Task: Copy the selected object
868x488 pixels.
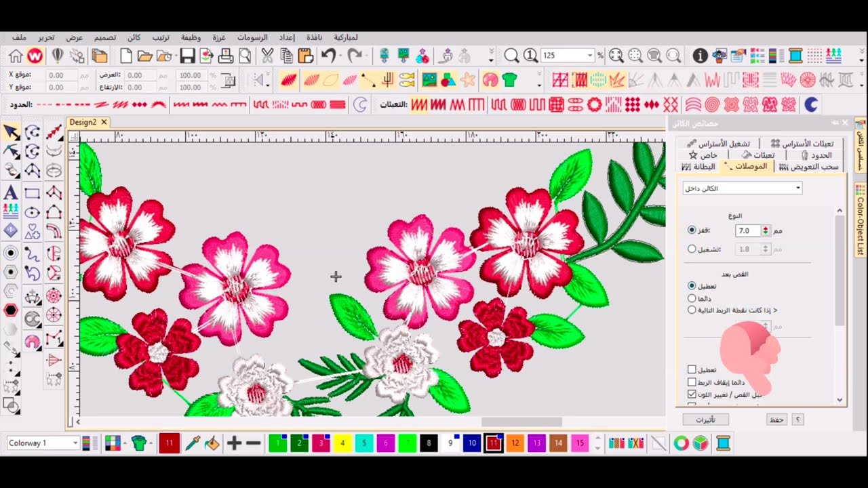Action: pos(286,56)
